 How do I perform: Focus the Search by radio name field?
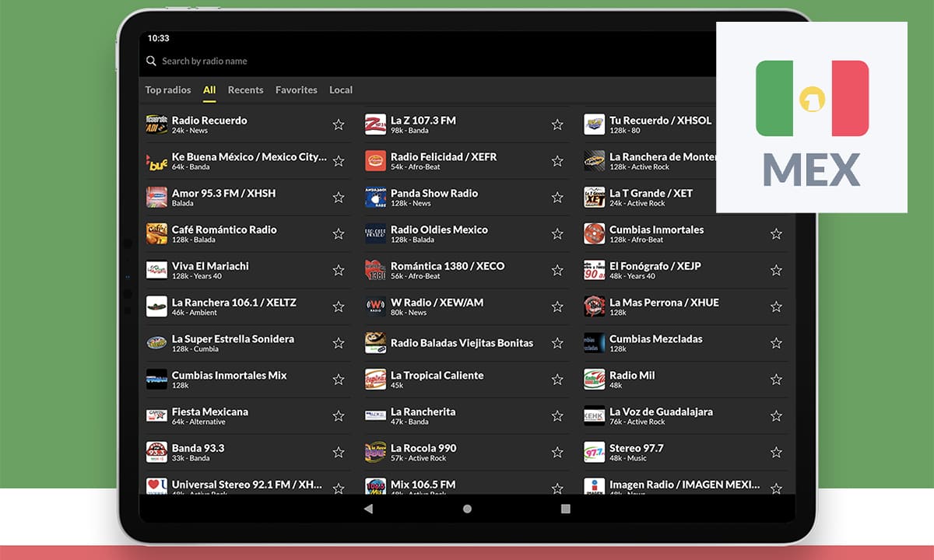[x=428, y=61]
